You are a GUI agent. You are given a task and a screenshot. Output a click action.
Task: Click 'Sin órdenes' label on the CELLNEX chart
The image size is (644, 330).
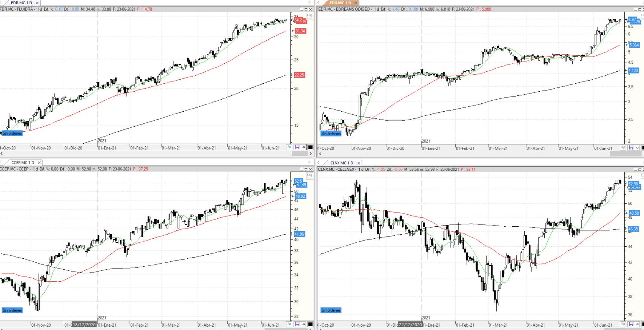[331, 310]
